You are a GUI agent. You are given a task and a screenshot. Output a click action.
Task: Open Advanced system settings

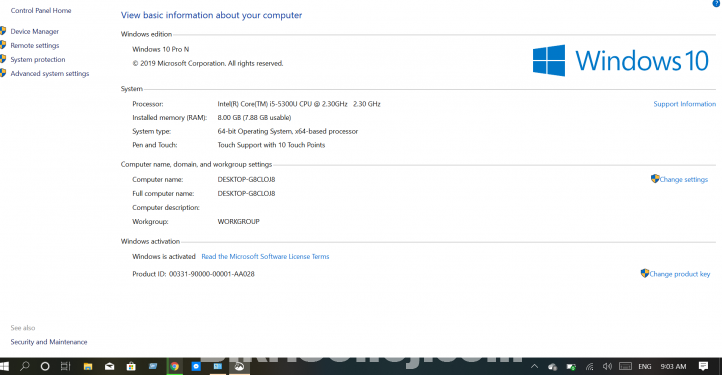click(50, 74)
